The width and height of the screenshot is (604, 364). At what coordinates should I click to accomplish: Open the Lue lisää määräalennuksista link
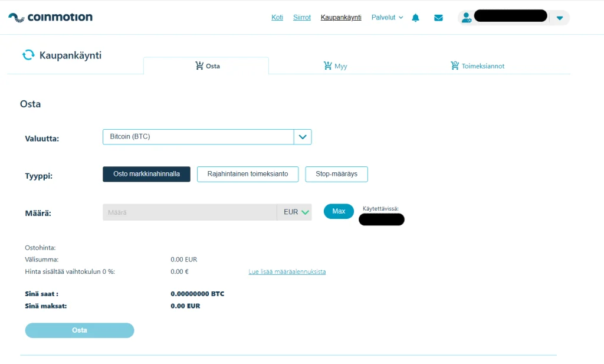pos(287,272)
